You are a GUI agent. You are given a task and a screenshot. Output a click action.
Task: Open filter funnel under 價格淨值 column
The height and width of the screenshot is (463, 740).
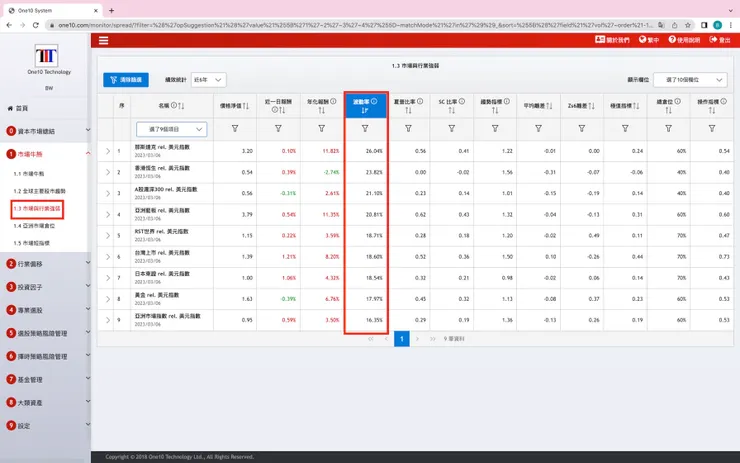(x=235, y=128)
